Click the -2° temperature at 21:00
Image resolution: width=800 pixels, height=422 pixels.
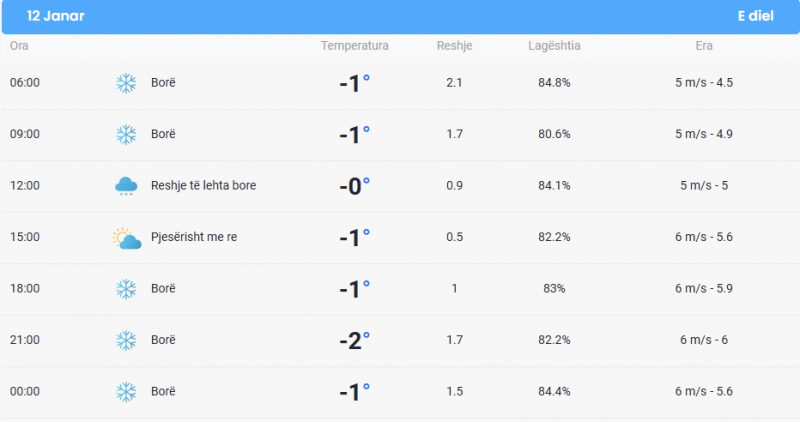(355, 340)
